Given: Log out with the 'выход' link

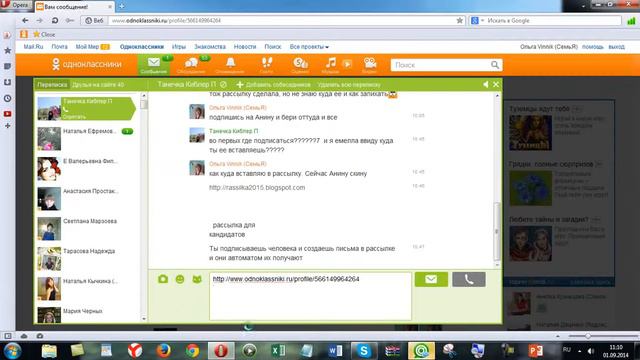Looking at the screenshot, I should (x=616, y=47).
